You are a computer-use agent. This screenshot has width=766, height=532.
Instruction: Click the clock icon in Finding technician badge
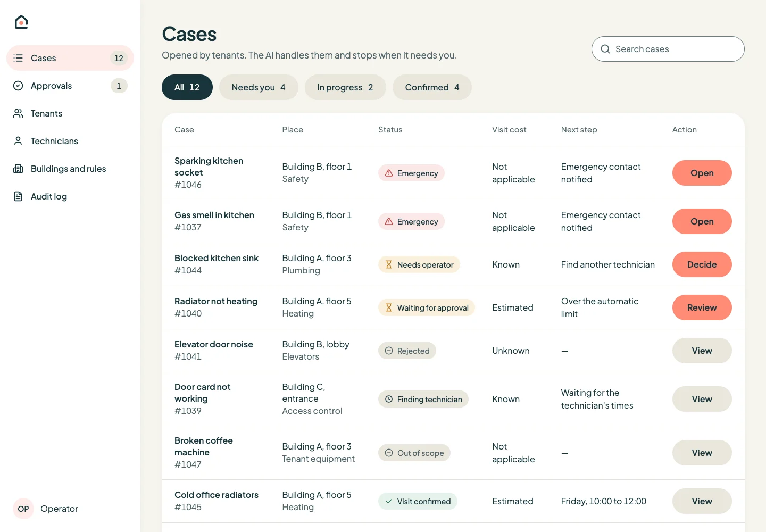[x=389, y=399]
